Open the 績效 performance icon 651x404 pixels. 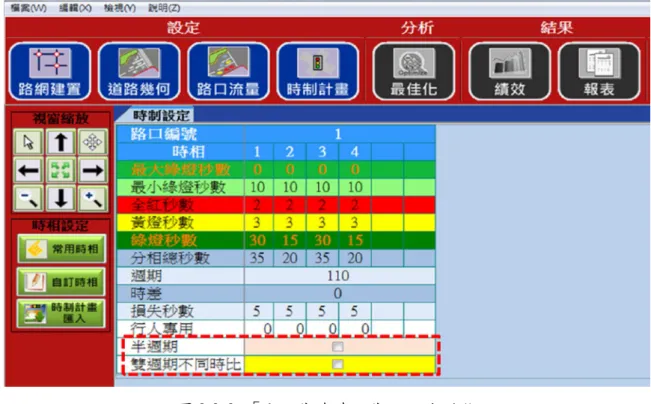pyautogui.click(x=509, y=71)
